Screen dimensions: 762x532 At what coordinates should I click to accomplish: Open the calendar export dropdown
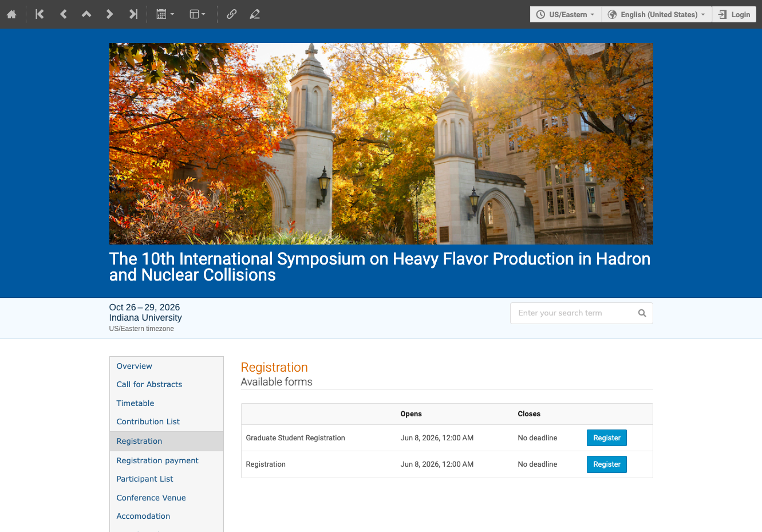165,14
